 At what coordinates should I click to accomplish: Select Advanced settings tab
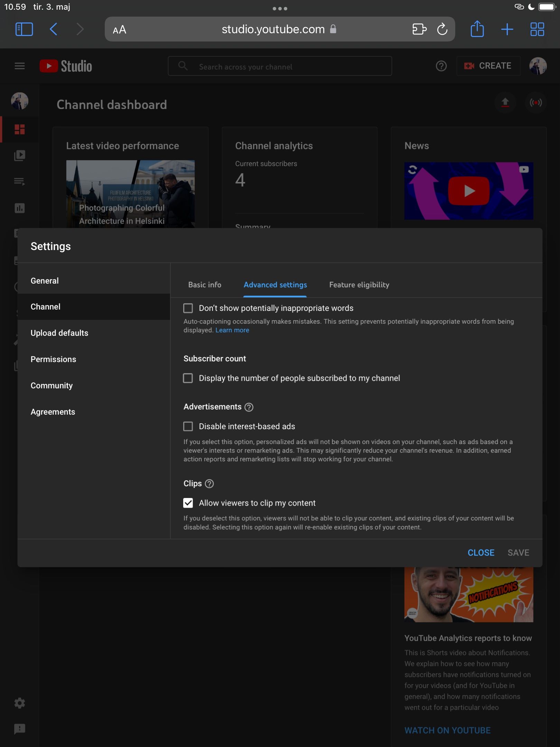coord(275,285)
